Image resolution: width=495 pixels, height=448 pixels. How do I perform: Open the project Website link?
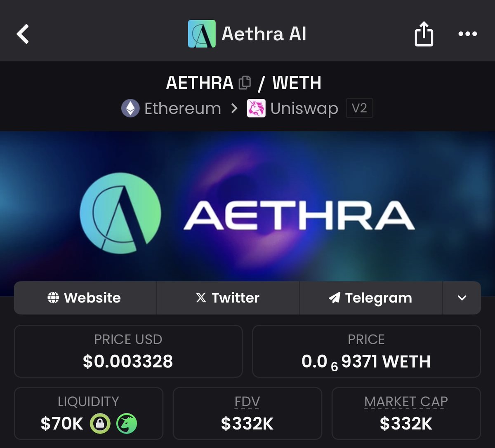[x=85, y=298]
